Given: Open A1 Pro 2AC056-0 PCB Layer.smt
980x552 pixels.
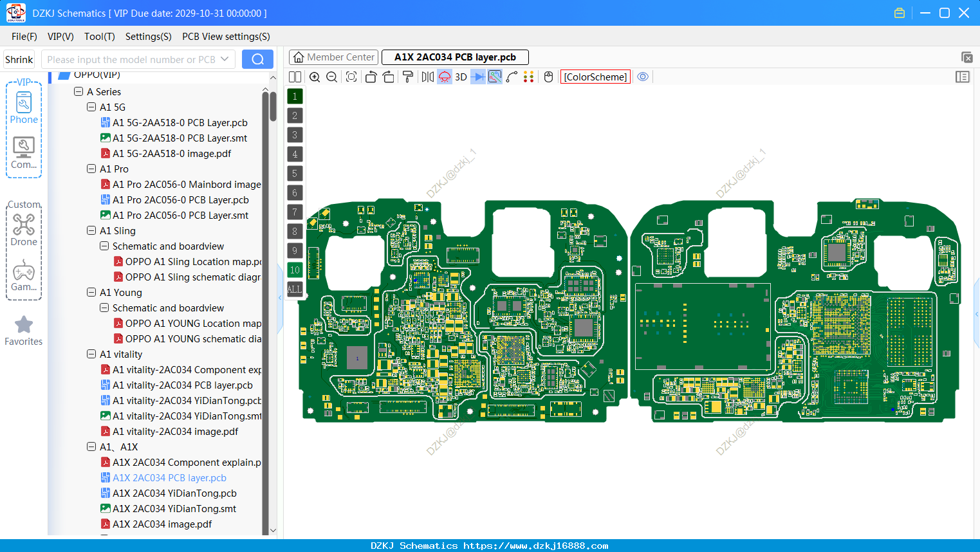Looking at the screenshot, I should [180, 215].
